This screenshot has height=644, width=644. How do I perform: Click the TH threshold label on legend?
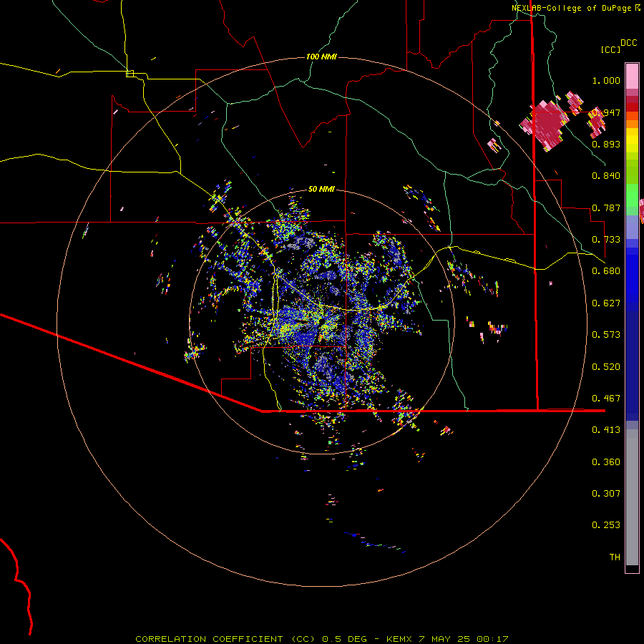[x=615, y=557]
